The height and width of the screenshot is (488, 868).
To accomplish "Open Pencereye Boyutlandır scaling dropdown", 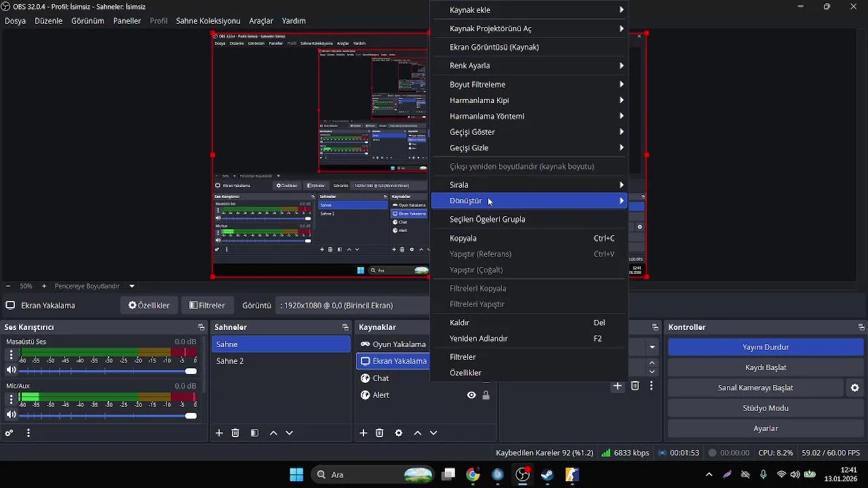I will 132,286.
